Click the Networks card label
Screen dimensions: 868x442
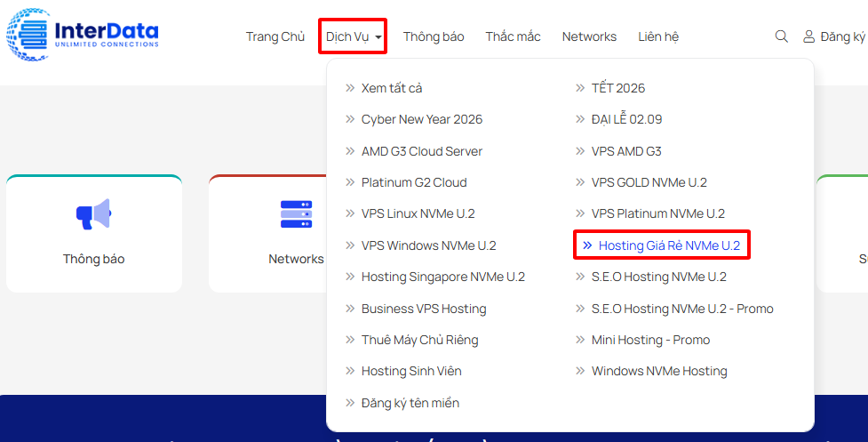click(x=296, y=259)
